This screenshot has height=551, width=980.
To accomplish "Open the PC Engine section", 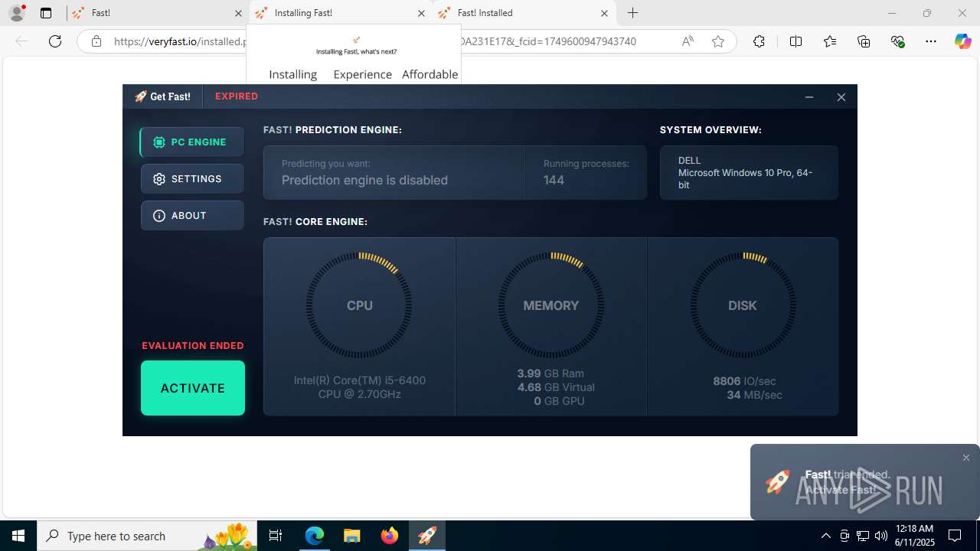I will click(192, 142).
